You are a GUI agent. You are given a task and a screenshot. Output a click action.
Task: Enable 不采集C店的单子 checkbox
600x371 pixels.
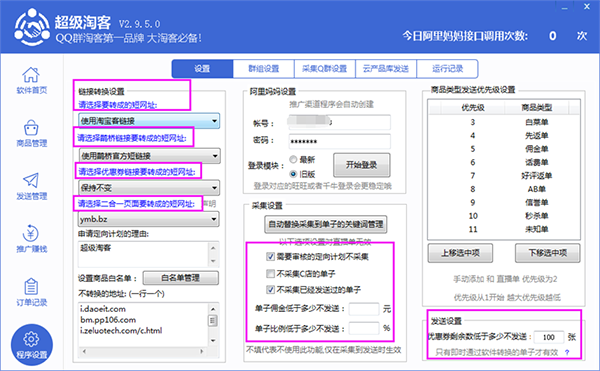pos(270,273)
